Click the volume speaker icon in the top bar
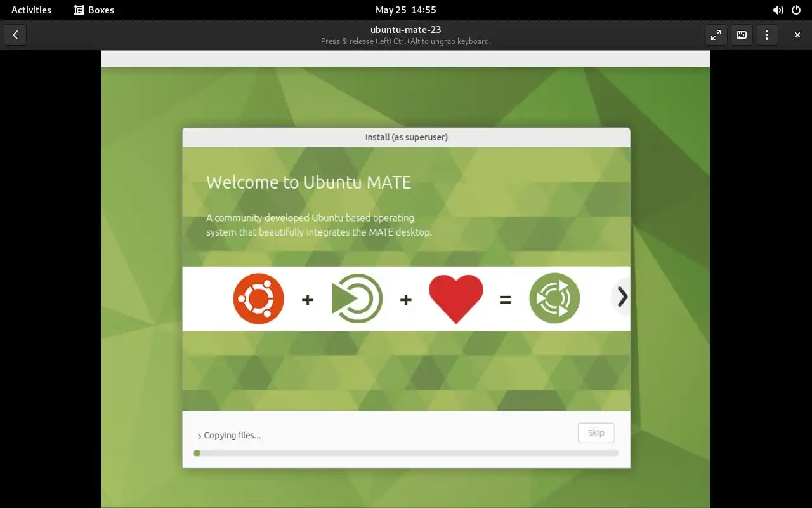This screenshot has width=812, height=508. coord(778,10)
